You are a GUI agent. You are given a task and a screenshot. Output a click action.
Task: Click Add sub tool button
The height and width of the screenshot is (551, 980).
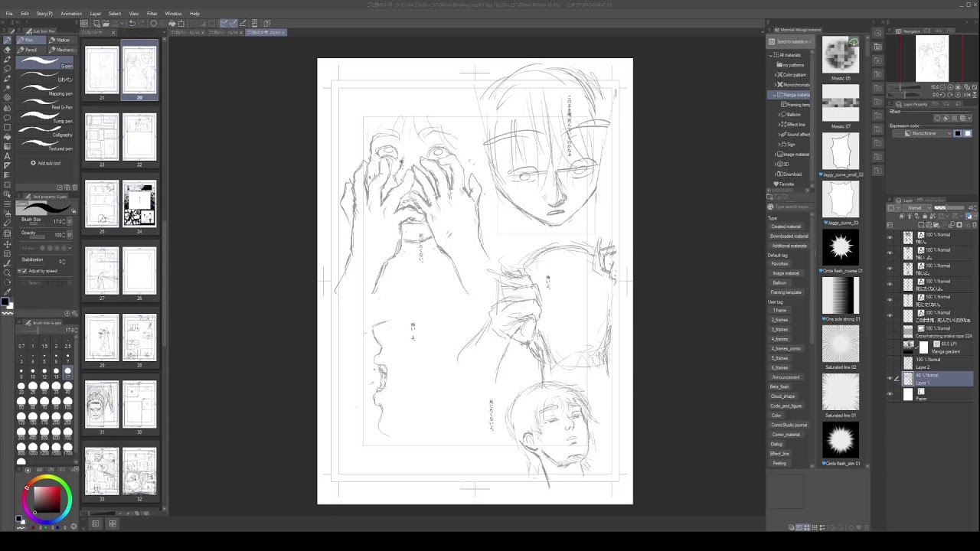tap(46, 163)
